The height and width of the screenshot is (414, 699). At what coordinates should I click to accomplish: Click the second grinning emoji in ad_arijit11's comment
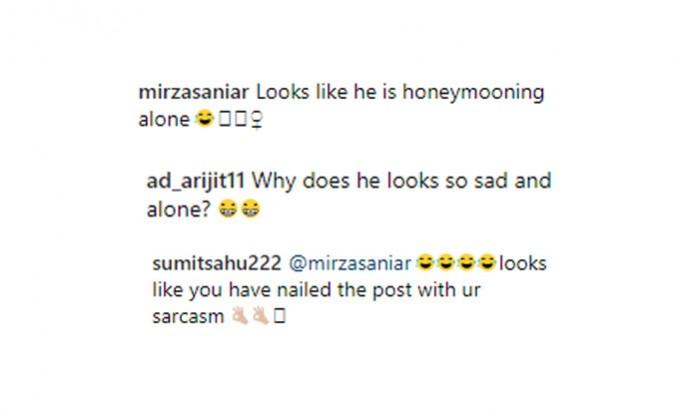[250, 209]
